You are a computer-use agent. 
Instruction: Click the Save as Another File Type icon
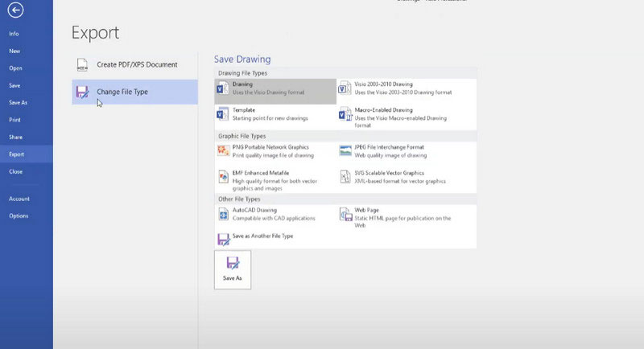[x=224, y=239]
